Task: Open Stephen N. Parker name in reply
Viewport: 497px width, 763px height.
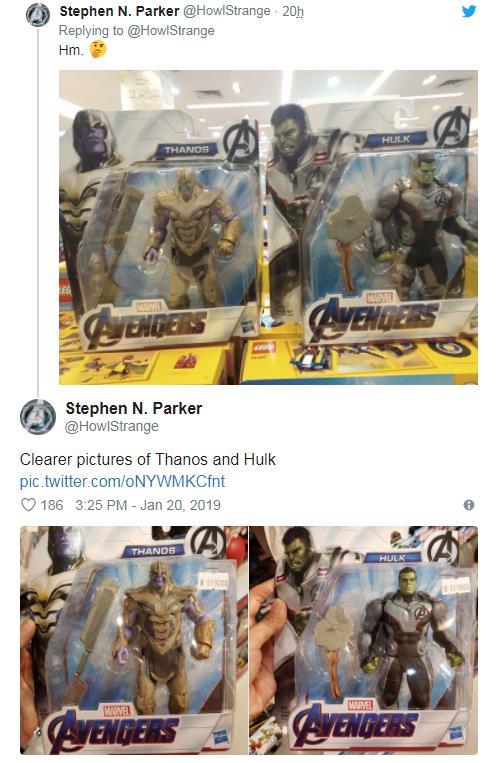Action: click(x=119, y=11)
